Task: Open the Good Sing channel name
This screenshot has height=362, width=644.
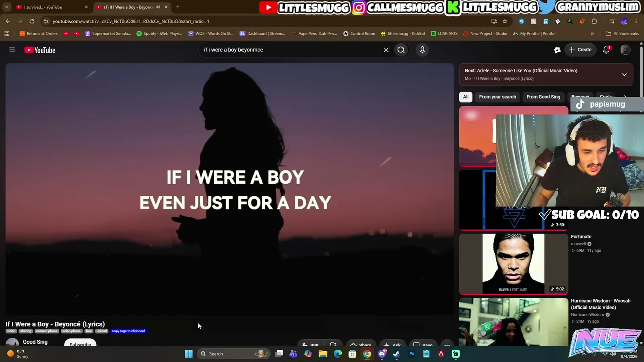Action: (x=35, y=342)
